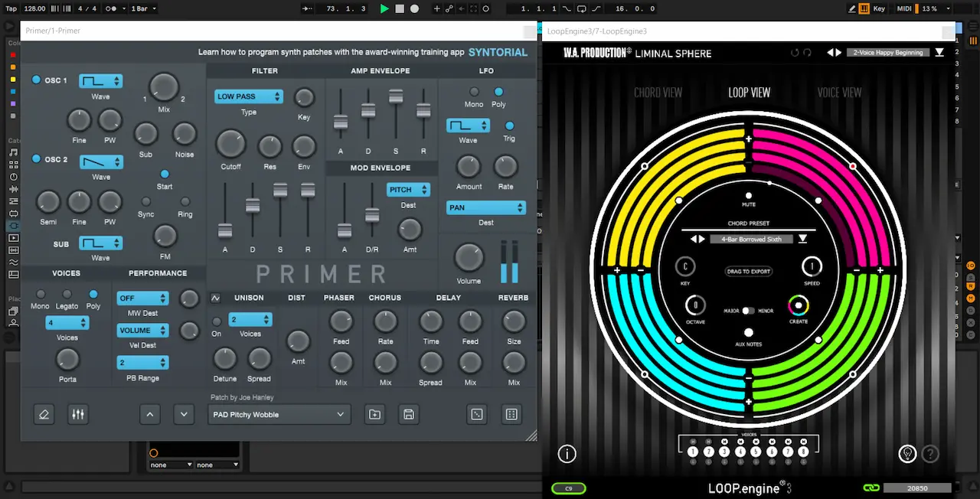Click the CREATE color wheel knob
Viewport: 980px width, 499px height.
(799, 305)
